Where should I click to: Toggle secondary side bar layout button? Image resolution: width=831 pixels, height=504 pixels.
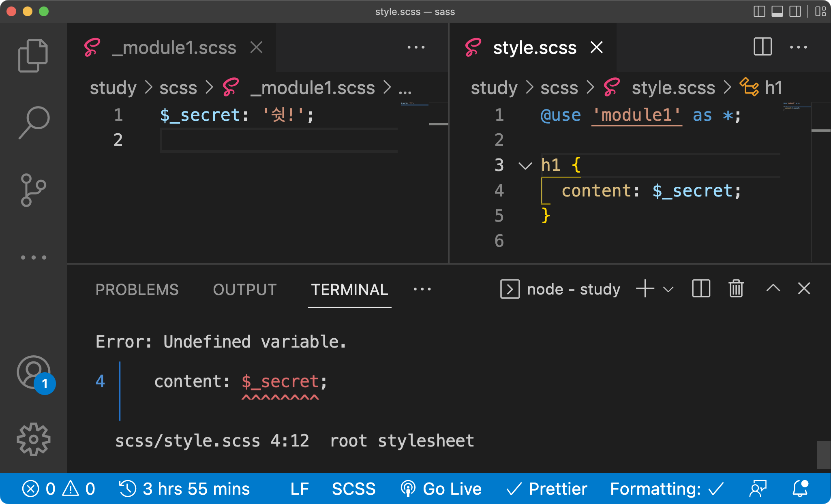pyautogui.click(x=795, y=11)
